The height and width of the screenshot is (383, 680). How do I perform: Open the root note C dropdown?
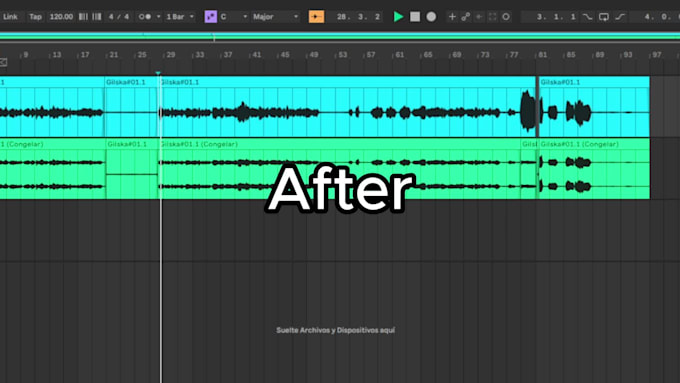234,17
